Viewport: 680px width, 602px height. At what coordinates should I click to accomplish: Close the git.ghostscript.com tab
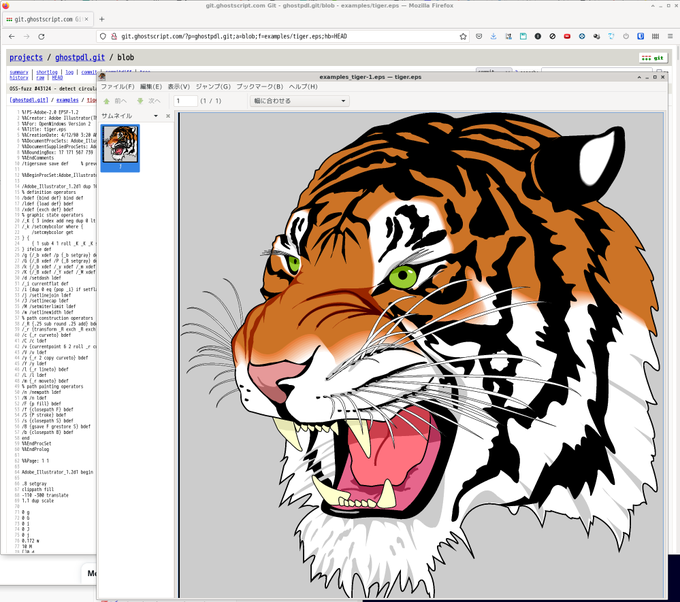(x=86, y=19)
